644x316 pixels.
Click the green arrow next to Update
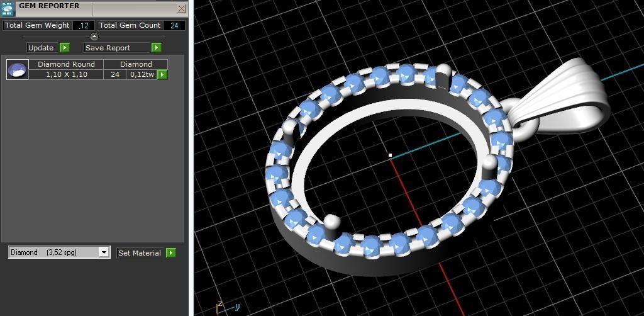tap(65, 48)
